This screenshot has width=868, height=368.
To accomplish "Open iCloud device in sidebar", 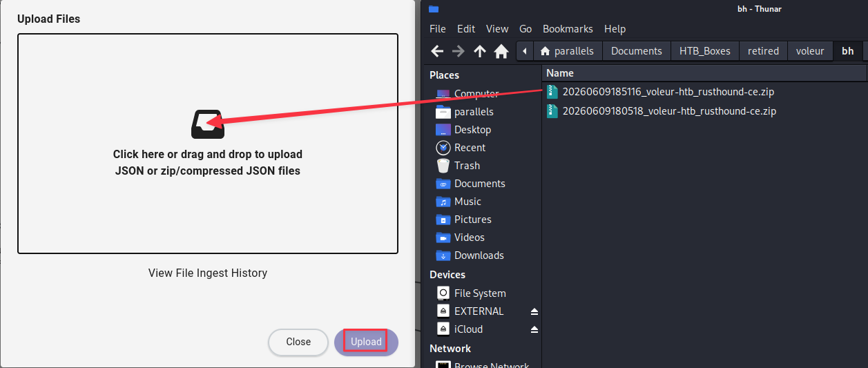I will (x=468, y=329).
